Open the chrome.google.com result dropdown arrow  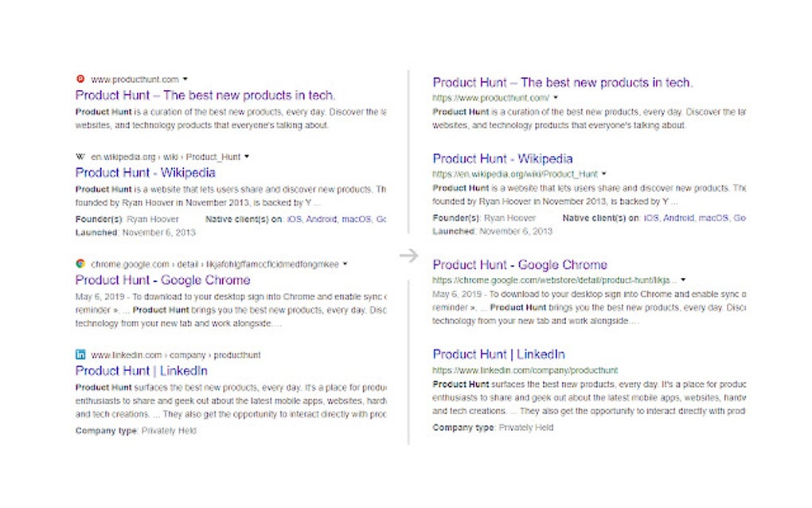[x=345, y=264]
